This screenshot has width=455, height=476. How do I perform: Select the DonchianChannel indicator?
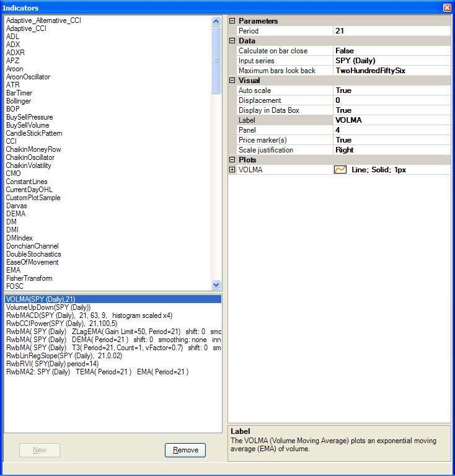point(32,246)
